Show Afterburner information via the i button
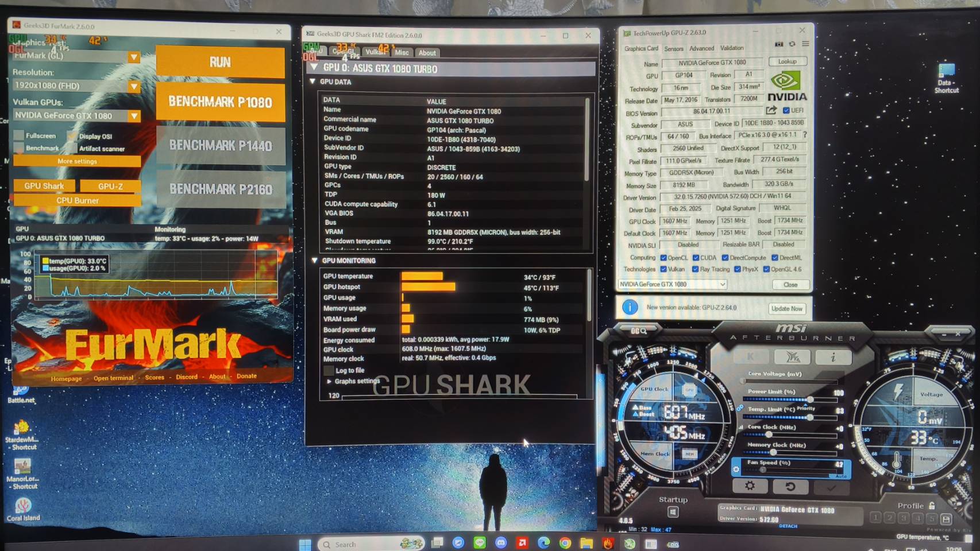 833,357
